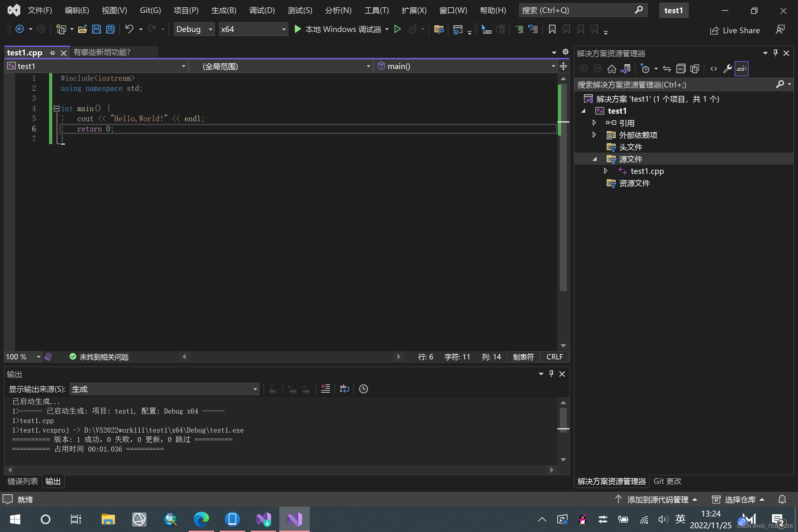Toggle the Preview Selected Items icon in Solution Explorer
798x532 pixels.
[741, 69]
